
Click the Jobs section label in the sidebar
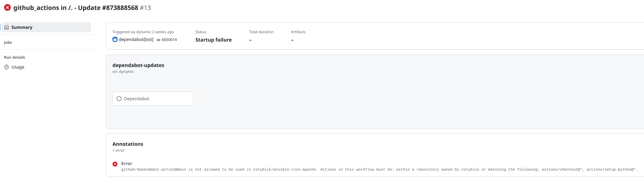pos(8,42)
